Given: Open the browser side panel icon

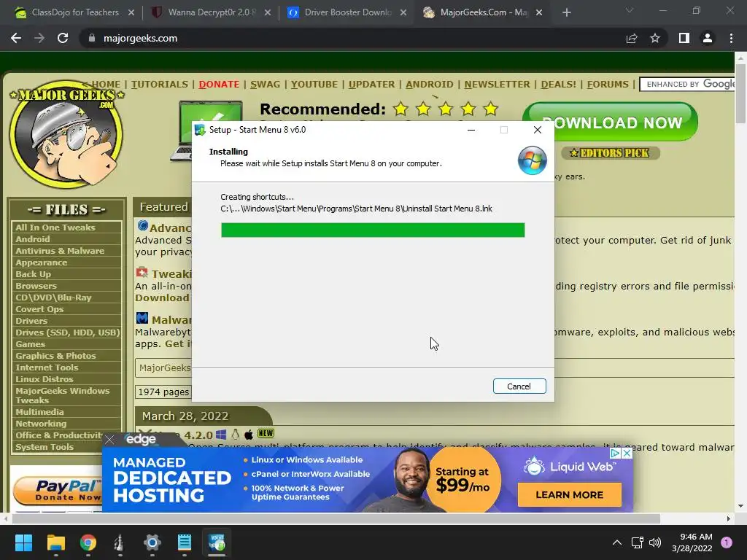Looking at the screenshot, I should tap(684, 38).
